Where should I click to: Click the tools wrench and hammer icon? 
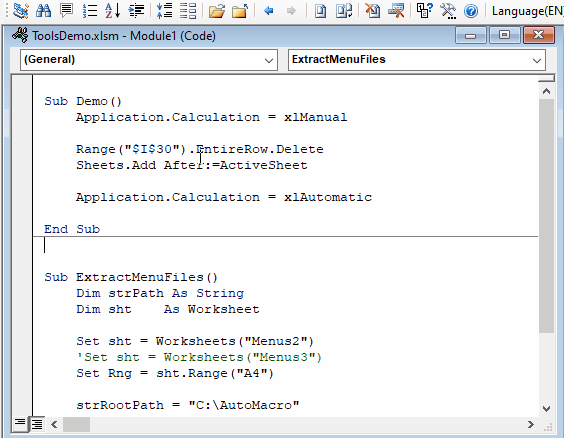[448, 11]
